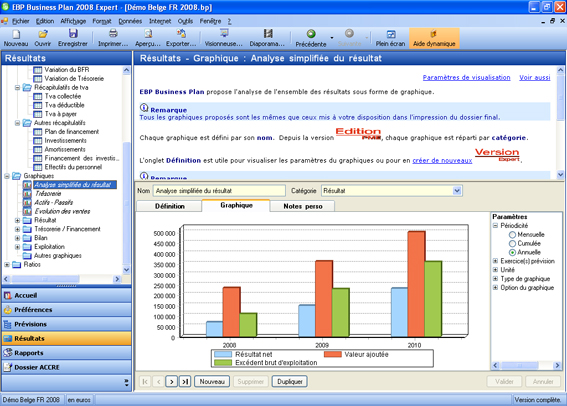Viewport: 567px width, 406px height.
Task: Open the Affichage menu
Action: (x=73, y=21)
